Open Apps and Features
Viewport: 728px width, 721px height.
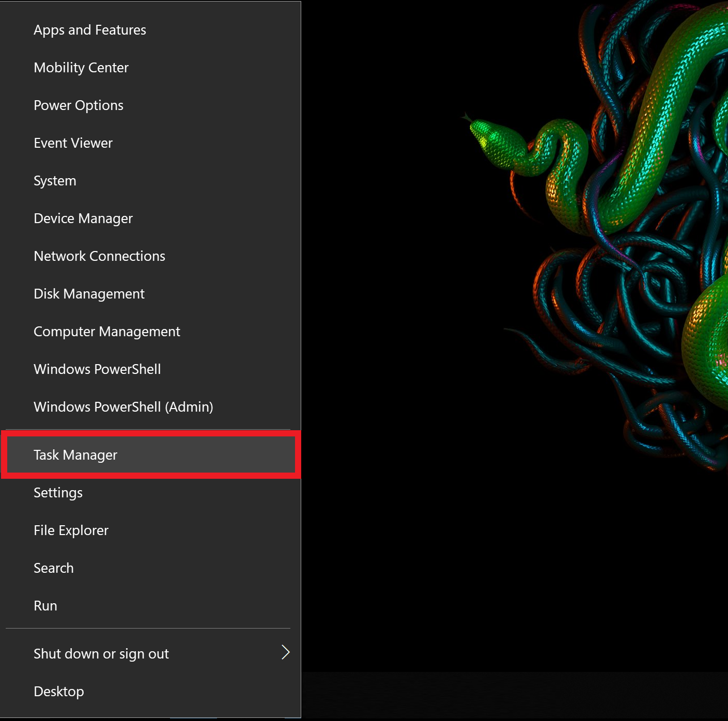(x=89, y=29)
